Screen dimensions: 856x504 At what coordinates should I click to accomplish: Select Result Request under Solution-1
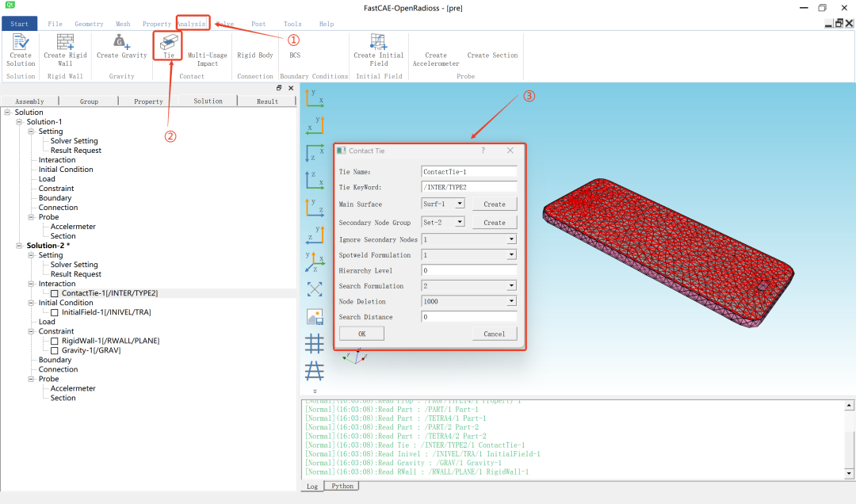(76, 150)
